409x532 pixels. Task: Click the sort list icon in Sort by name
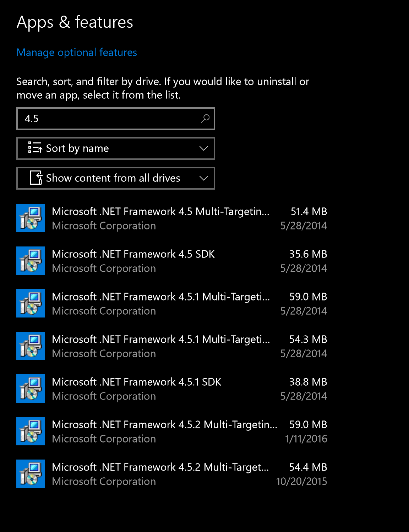click(35, 148)
